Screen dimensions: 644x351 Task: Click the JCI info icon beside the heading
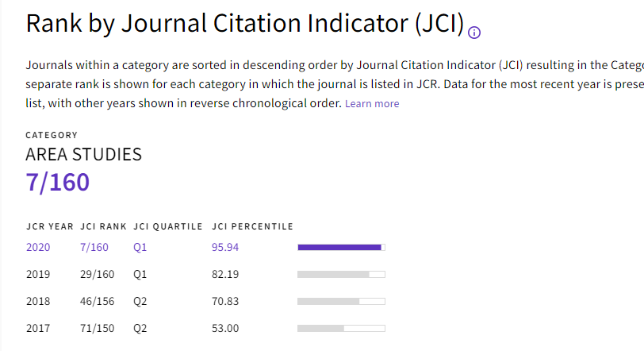pyautogui.click(x=475, y=33)
